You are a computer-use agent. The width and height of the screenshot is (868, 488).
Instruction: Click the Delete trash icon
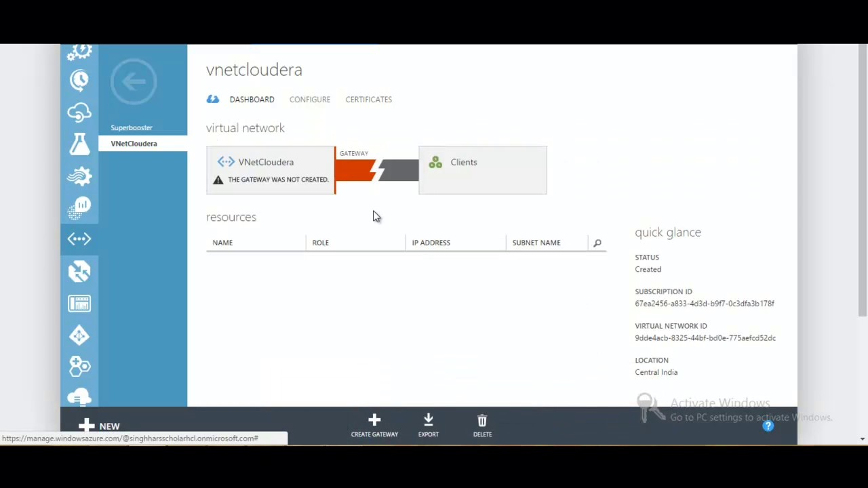tap(482, 420)
